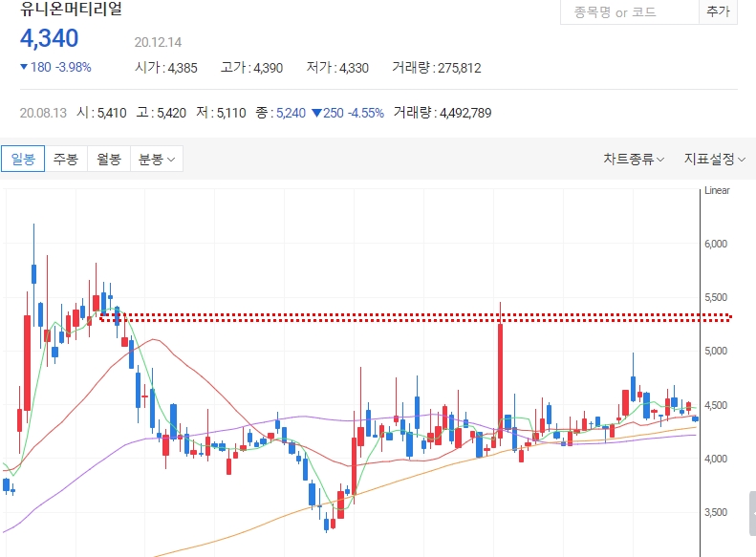Click the 3,500 price axis label
Viewport: 756px width, 557px height.
pyautogui.click(x=716, y=512)
